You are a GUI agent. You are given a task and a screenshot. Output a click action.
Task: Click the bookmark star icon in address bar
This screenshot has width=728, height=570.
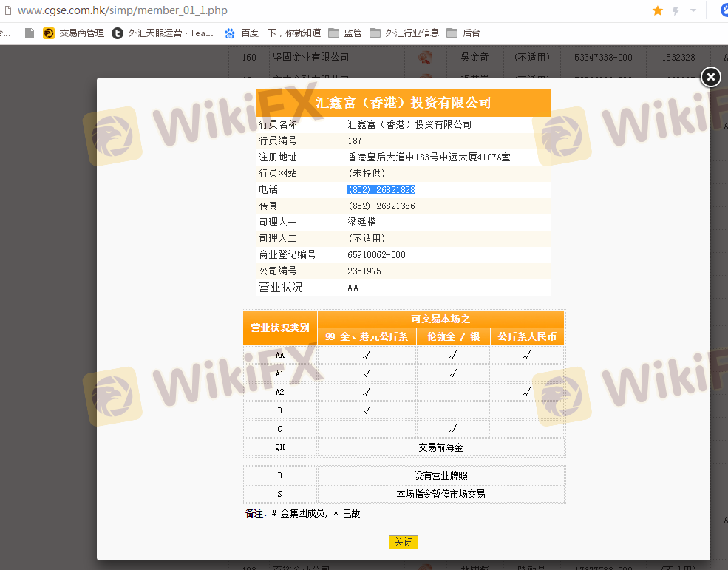coord(658,10)
